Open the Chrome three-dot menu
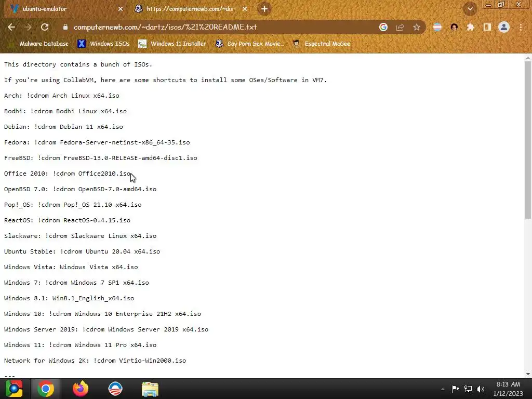 pos(521,27)
